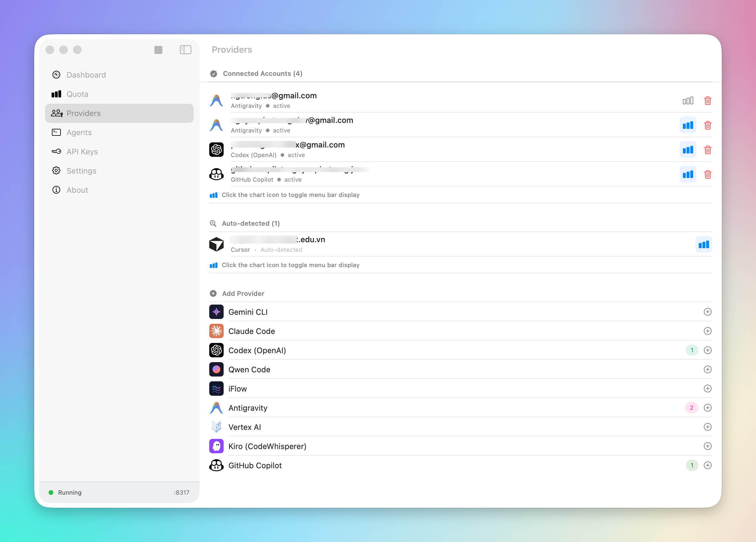The height and width of the screenshot is (542, 756).
Task: Toggle menu bar chart for Cursor auto-detected account
Action: 703,245
